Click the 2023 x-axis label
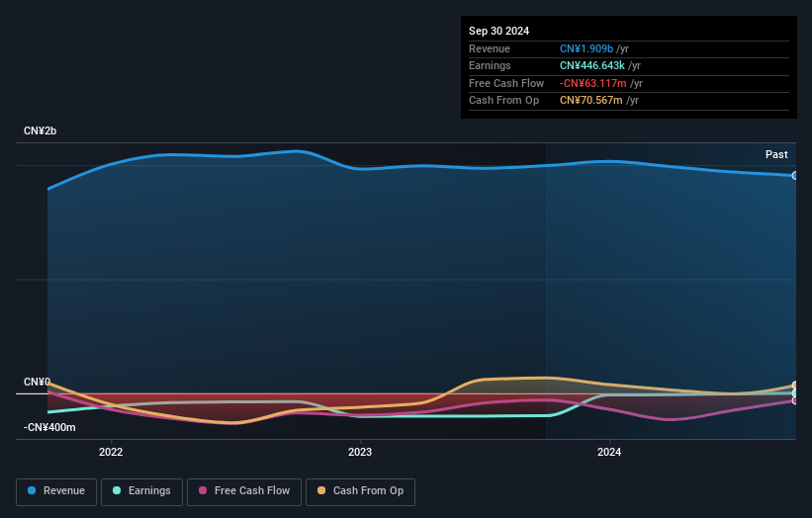The width and height of the screenshot is (812, 518). click(x=360, y=452)
